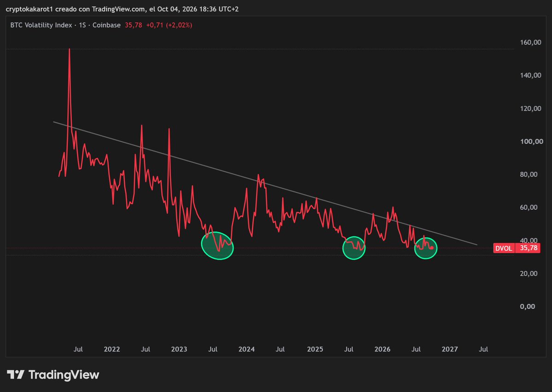Click the current value 35,78 in header

pos(134,25)
